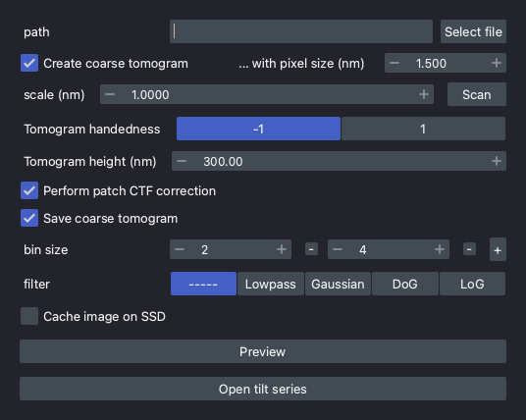Click the path text input field

pyautogui.click(x=301, y=31)
